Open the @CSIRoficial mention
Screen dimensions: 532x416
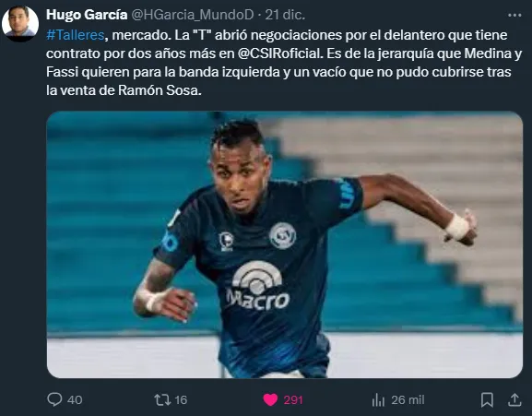click(x=280, y=53)
